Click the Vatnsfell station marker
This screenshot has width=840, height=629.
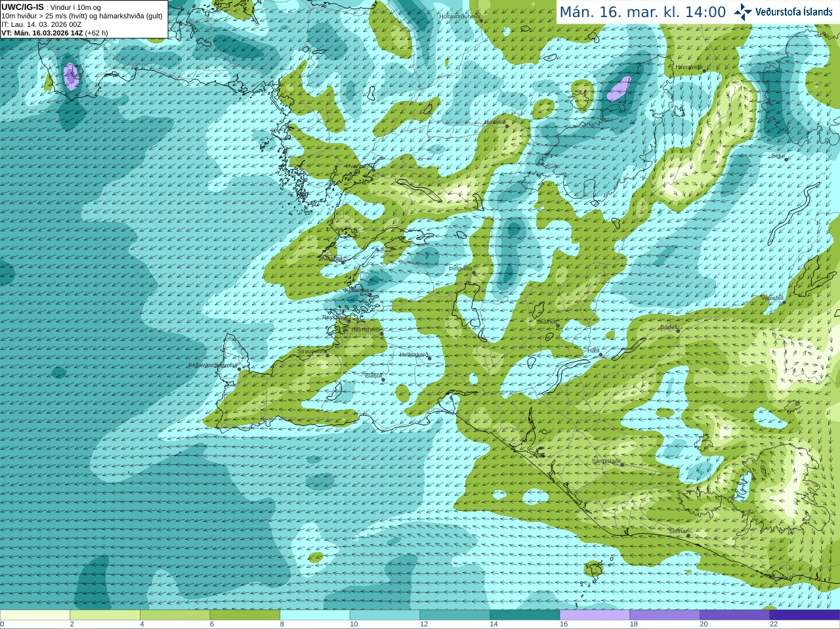pyautogui.click(x=784, y=302)
